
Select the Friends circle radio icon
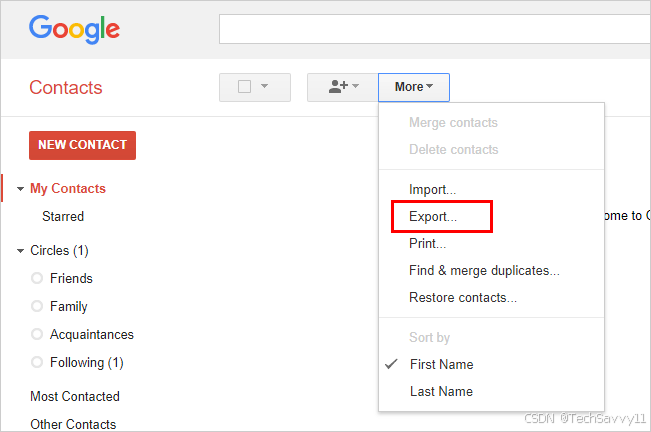(x=37, y=278)
